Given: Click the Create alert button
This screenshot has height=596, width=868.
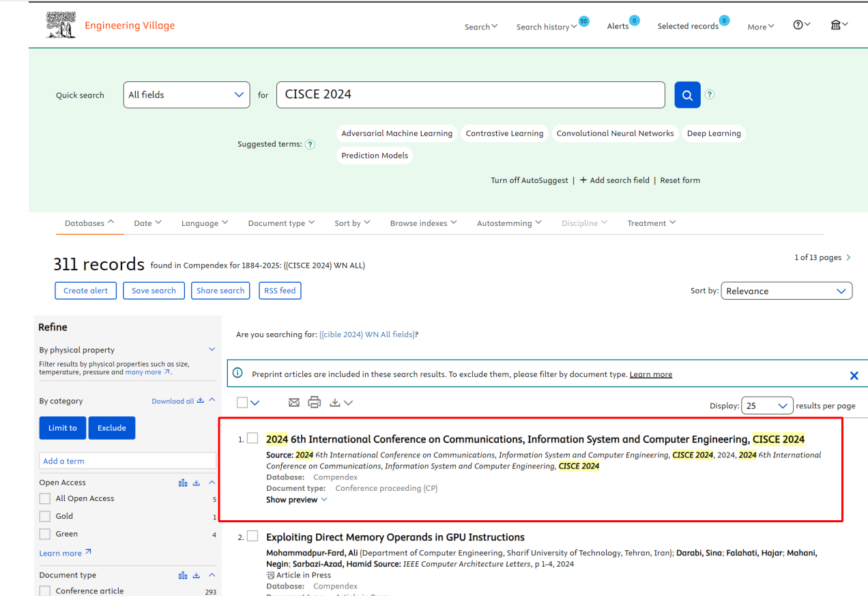Looking at the screenshot, I should pos(86,291).
